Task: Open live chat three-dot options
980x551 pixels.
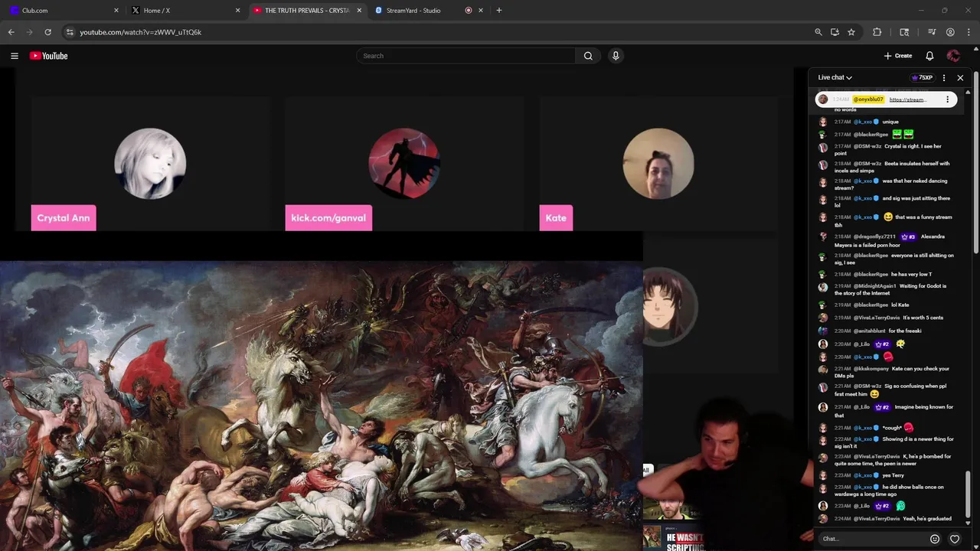Action: [943, 77]
